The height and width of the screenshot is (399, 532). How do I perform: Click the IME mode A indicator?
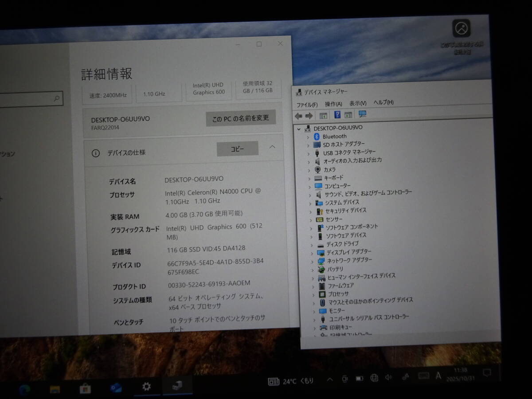438,376
